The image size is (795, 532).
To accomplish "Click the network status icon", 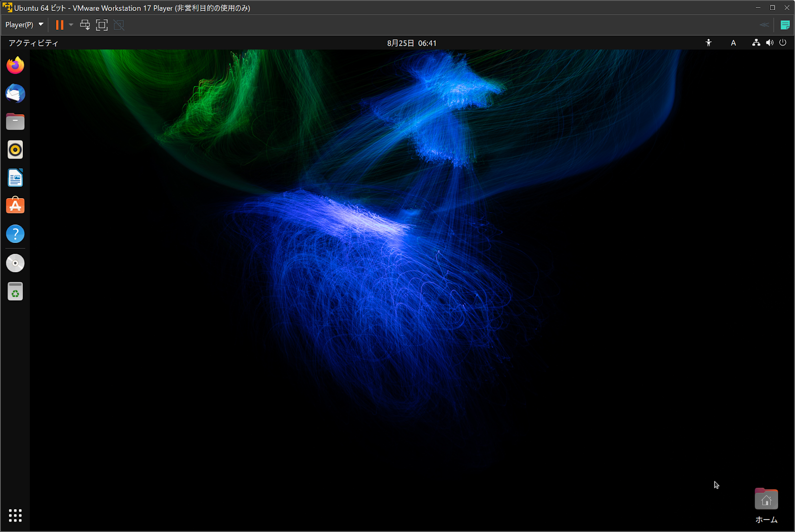I will (756, 43).
